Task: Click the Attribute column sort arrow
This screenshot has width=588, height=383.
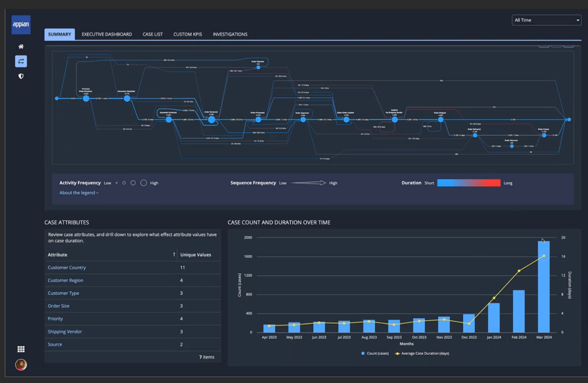Action: (x=174, y=254)
